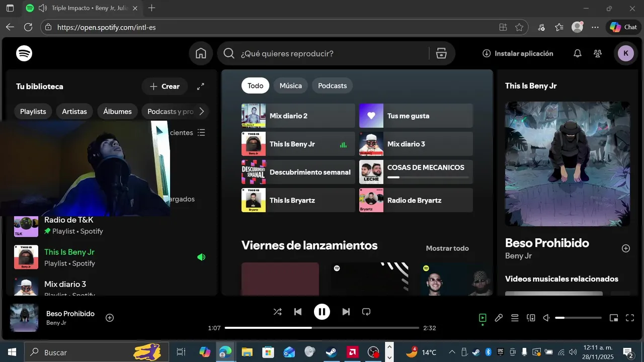644x362 pixels.
Task: Open Radio de Bryartz card
Action: [416, 200]
